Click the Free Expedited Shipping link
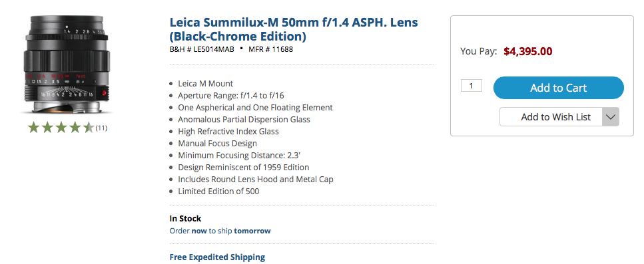Image resolution: width=644 pixels, height=264 pixels. (217, 257)
